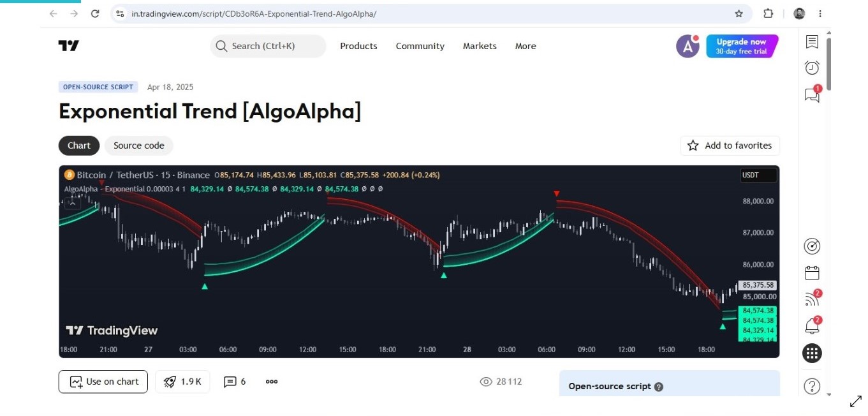Open chats icon in right sidebar
The image size is (868, 416).
(x=812, y=94)
